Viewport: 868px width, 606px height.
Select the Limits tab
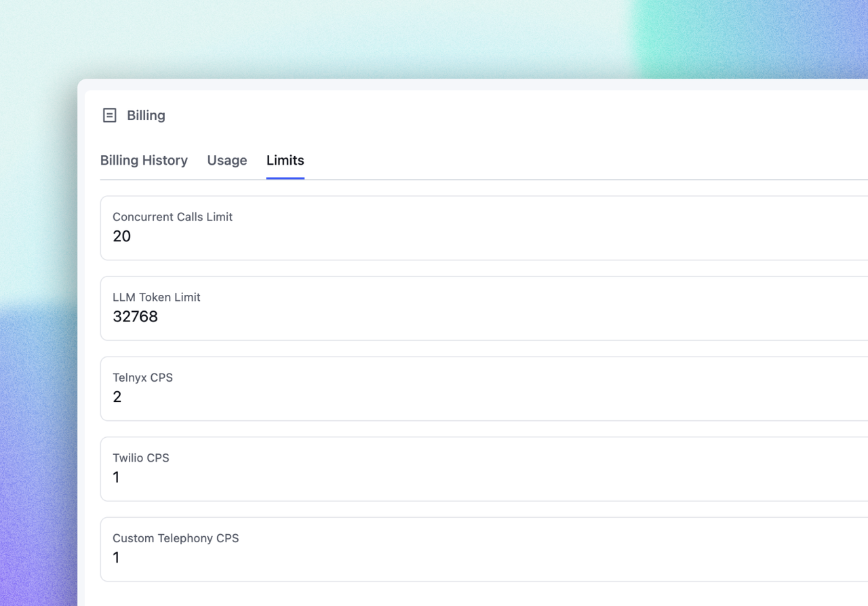coord(285,161)
